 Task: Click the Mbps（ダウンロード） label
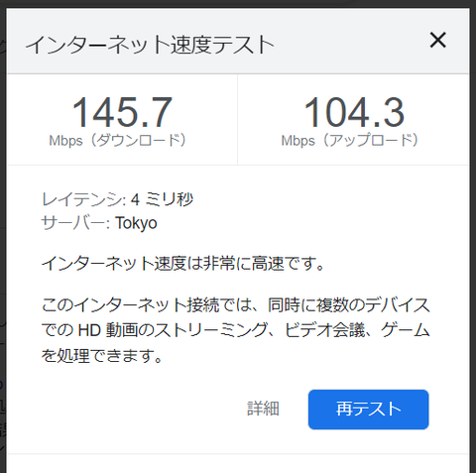[x=118, y=141]
